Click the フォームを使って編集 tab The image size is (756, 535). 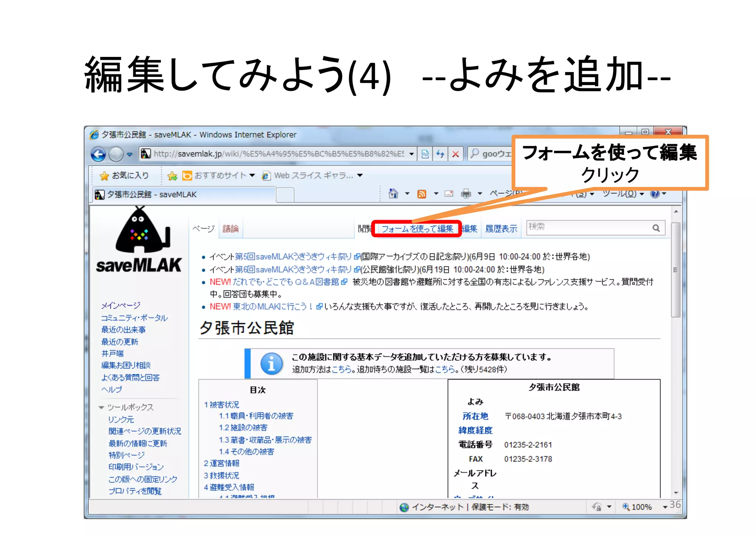coord(417,229)
